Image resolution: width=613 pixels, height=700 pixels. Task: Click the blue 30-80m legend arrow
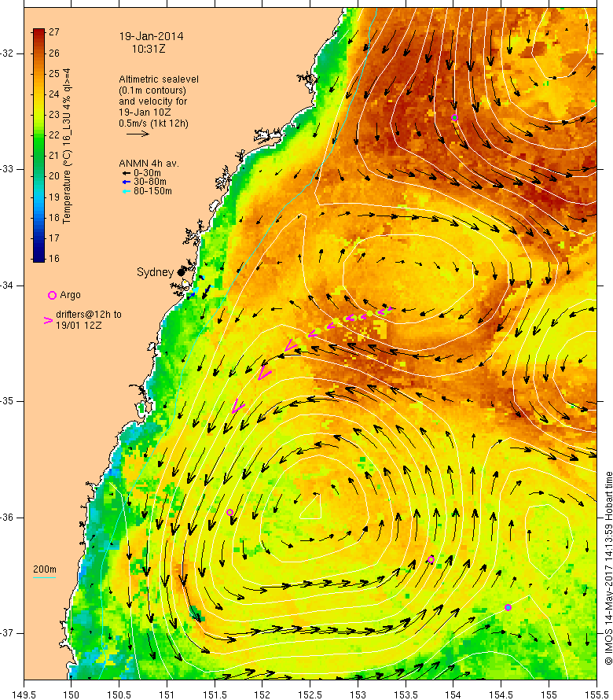coord(127,182)
